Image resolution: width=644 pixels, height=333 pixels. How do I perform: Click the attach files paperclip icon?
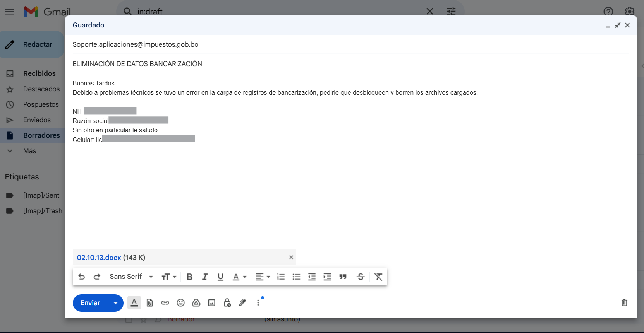tap(150, 303)
